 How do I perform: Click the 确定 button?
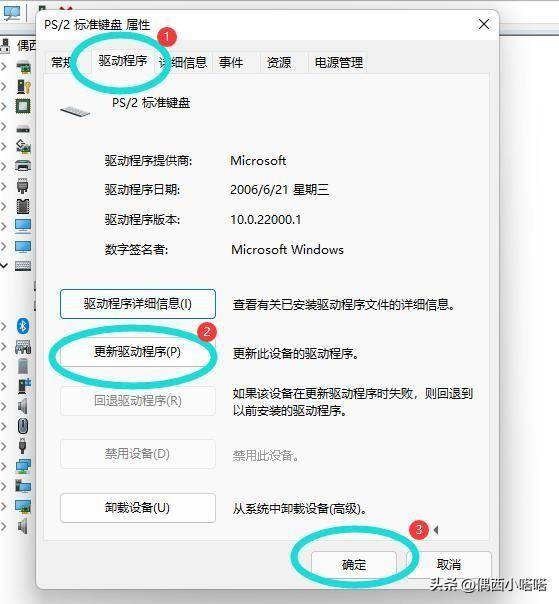pyautogui.click(x=354, y=565)
